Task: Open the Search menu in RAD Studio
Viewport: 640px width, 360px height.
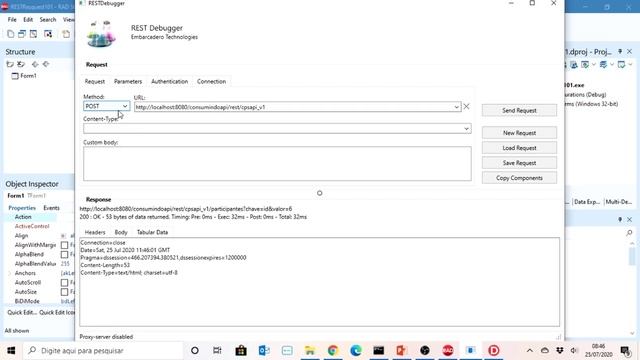Action: (x=48, y=20)
